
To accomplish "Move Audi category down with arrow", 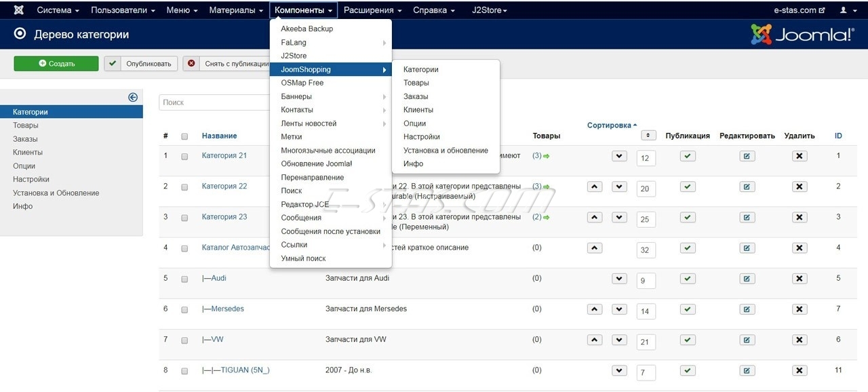I will pos(619,279).
